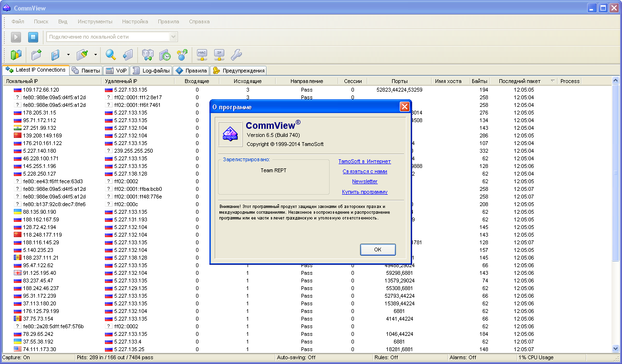Click the magnifier search icon
The image size is (622, 364).
tap(111, 55)
